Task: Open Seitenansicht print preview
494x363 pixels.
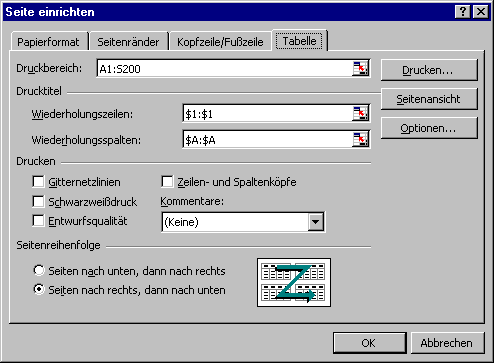Action: coord(429,99)
